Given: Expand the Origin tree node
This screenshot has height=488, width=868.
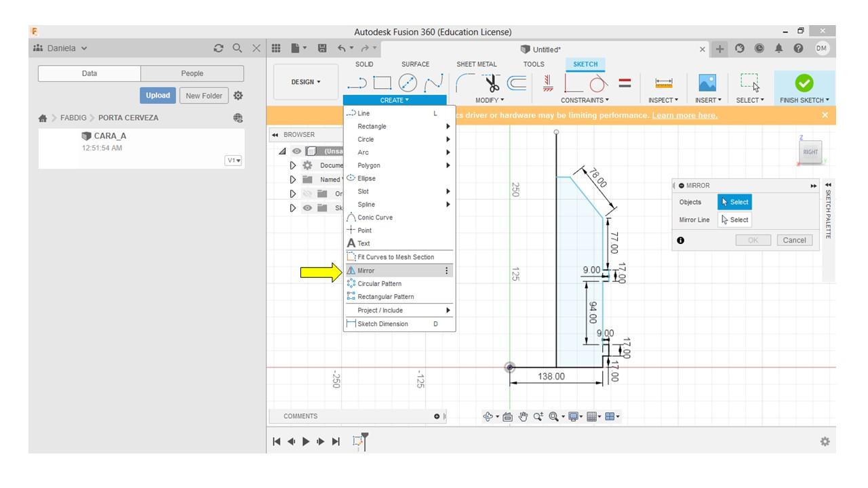Looking at the screenshot, I should tap(293, 194).
